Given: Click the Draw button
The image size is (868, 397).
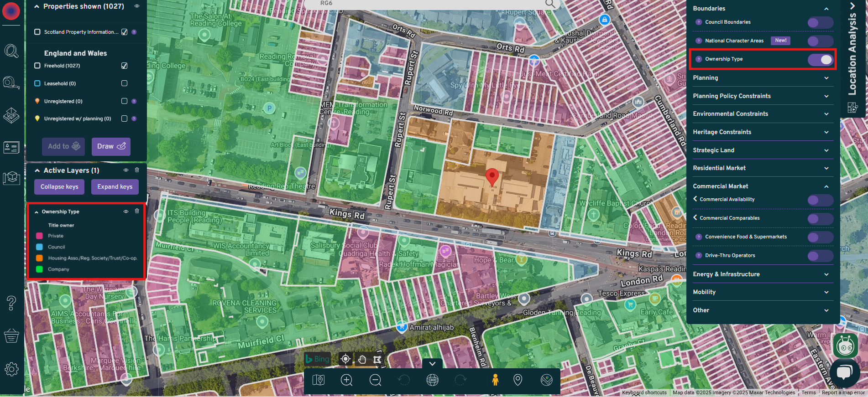Looking at the screenshot, I should [111, 146].
